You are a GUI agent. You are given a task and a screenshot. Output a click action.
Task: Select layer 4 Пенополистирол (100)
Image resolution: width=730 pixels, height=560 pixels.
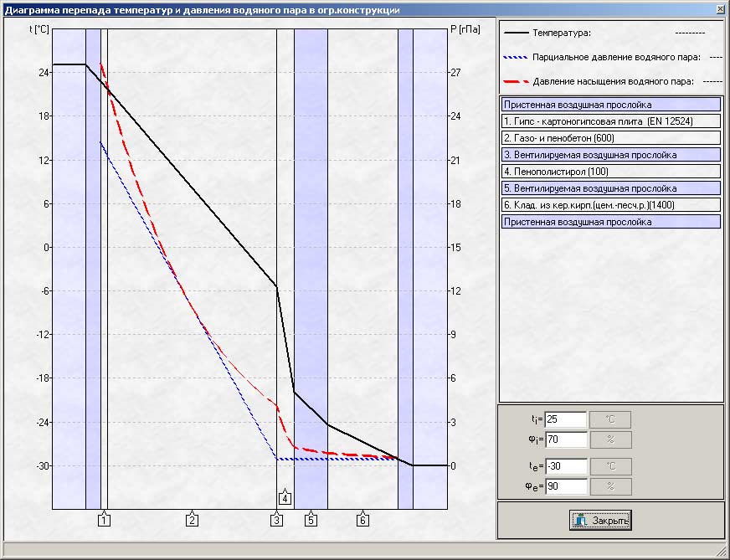tap(610, 172)
